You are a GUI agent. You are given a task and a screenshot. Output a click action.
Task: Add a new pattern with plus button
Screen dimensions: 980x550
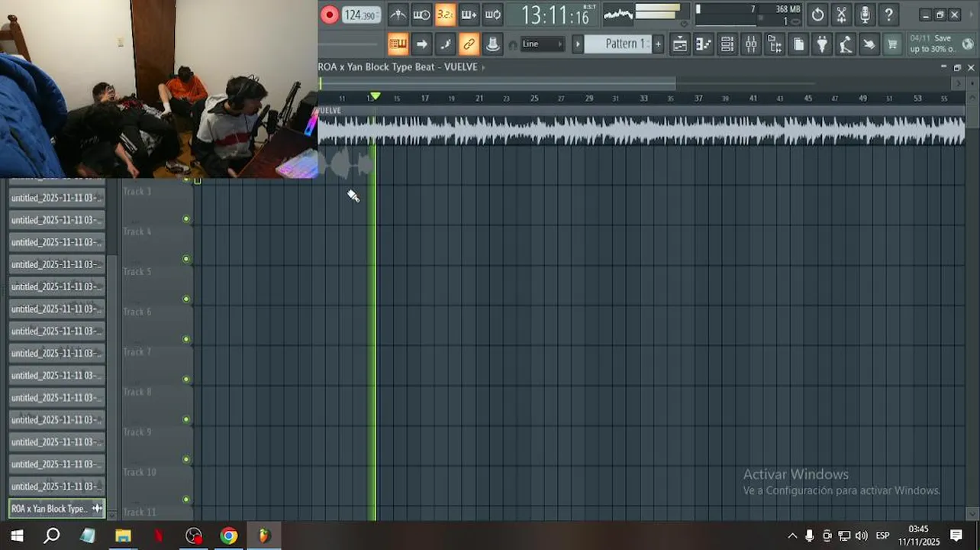point(658,44)
